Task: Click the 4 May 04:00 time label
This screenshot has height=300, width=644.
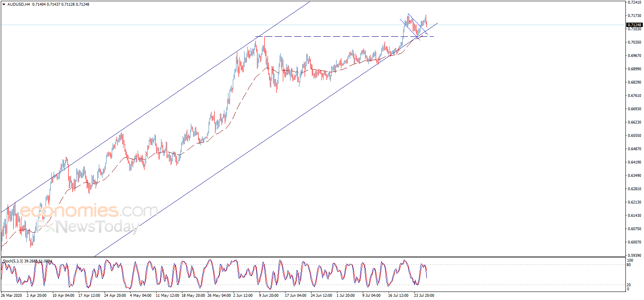Action: pos(141,296)
